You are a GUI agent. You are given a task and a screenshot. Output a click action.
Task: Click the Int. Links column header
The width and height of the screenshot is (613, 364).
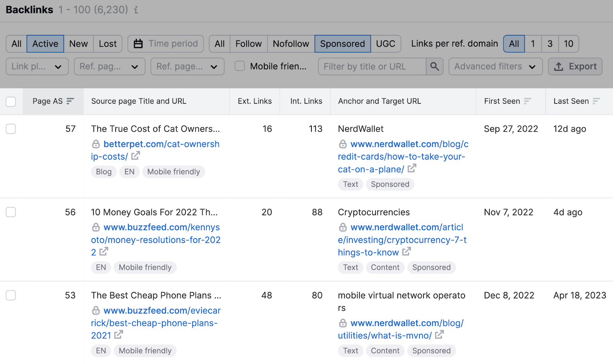(x=306, y=101)
